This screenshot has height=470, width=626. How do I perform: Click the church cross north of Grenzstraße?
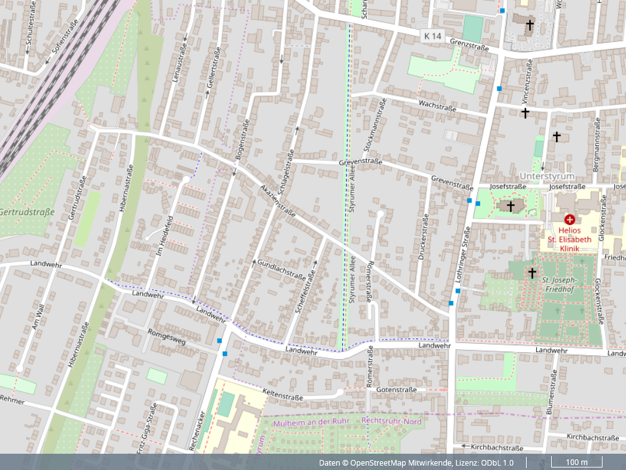tap(529, 26)
